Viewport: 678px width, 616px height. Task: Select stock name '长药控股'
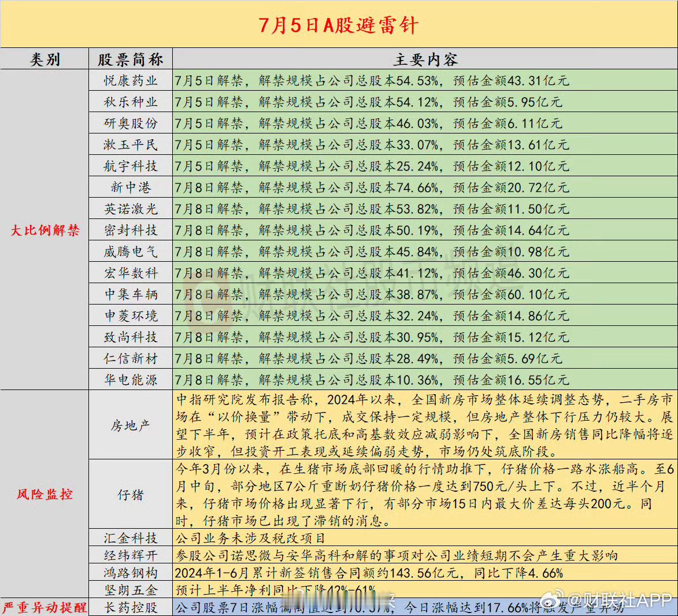click(131, 607)
